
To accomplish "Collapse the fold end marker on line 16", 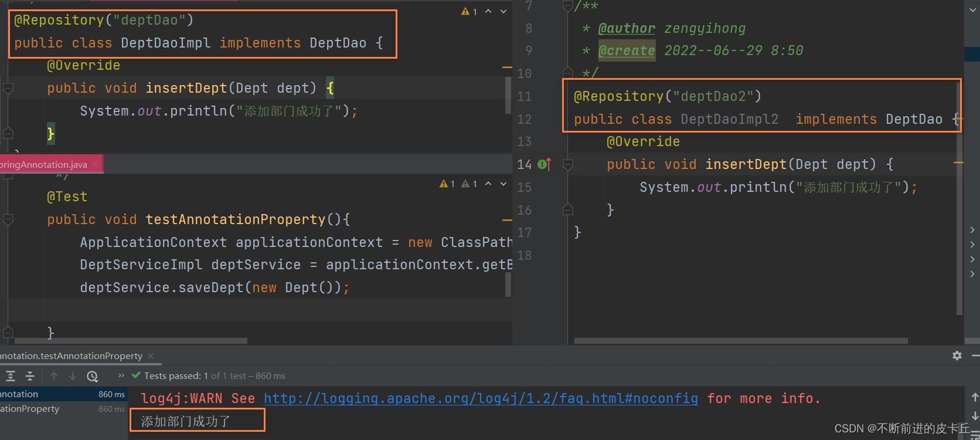I will 567,209.
